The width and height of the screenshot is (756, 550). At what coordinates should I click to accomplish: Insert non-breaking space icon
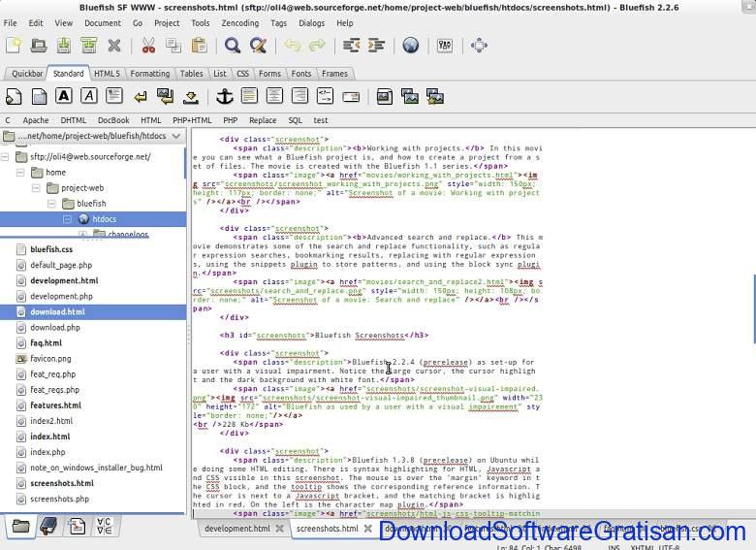click(191, 97)
